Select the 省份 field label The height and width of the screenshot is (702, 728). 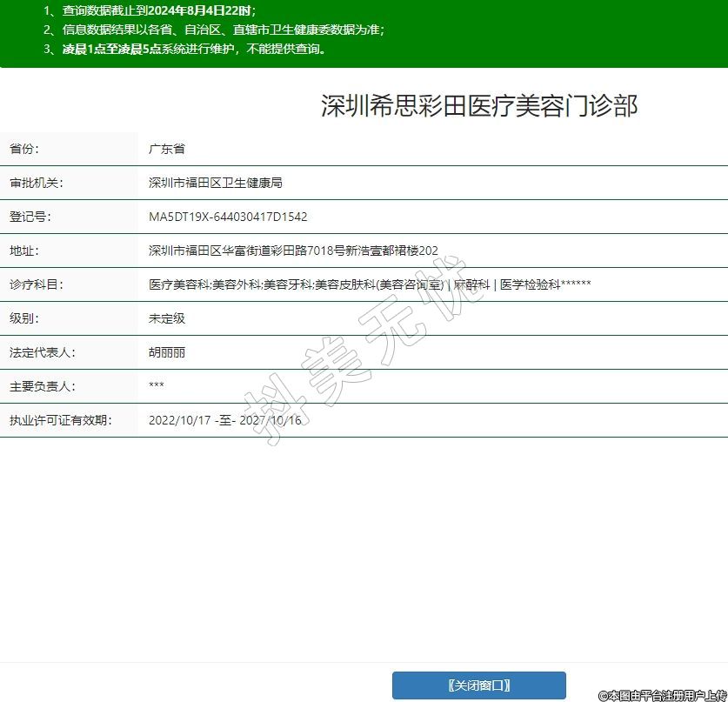(x=24, y=149)
